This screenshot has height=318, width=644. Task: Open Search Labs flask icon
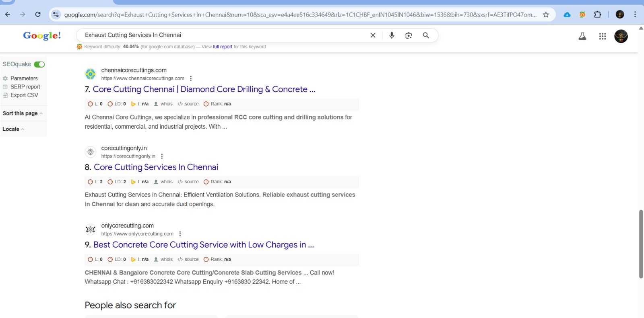tap(582, 37)
